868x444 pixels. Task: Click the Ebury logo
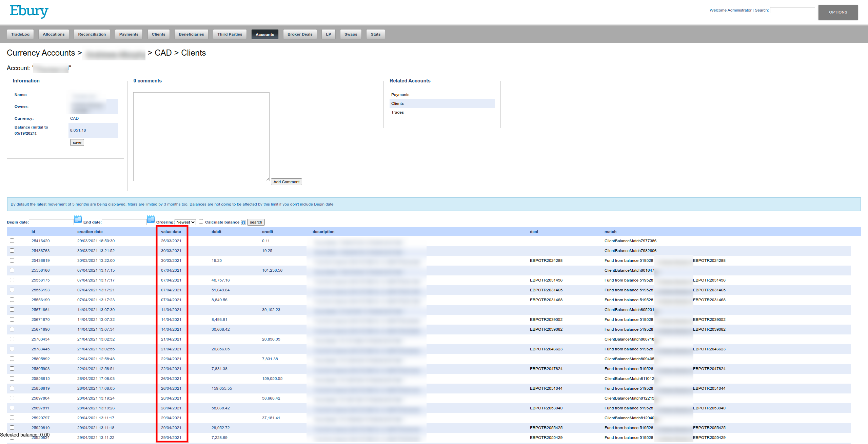click(29, 11)
